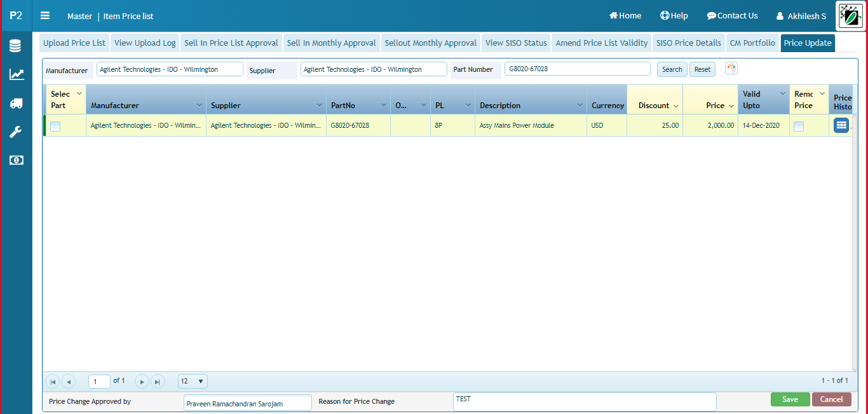
Task: Open Discount column header dropdown
Action: (x=676, y=106)
